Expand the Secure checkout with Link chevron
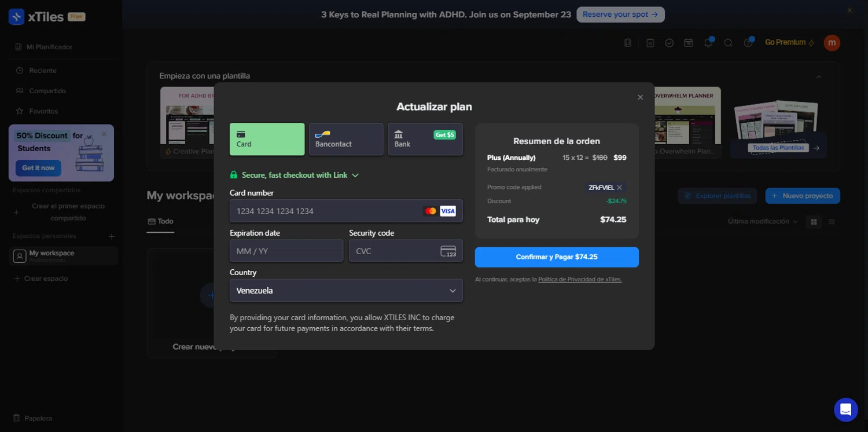Screen dimensions: 868x432 pyautogui.click(x=355, y=175)
